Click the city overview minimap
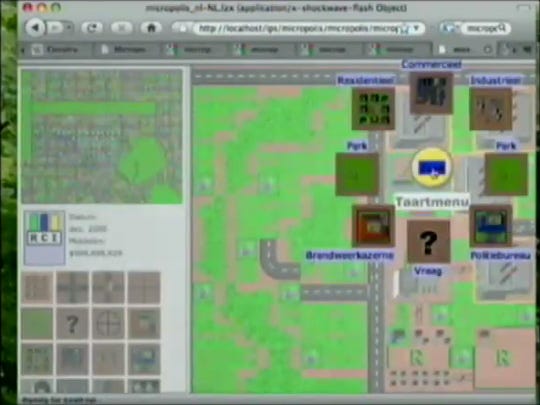 pyautogui.click(x=102, y=136)
